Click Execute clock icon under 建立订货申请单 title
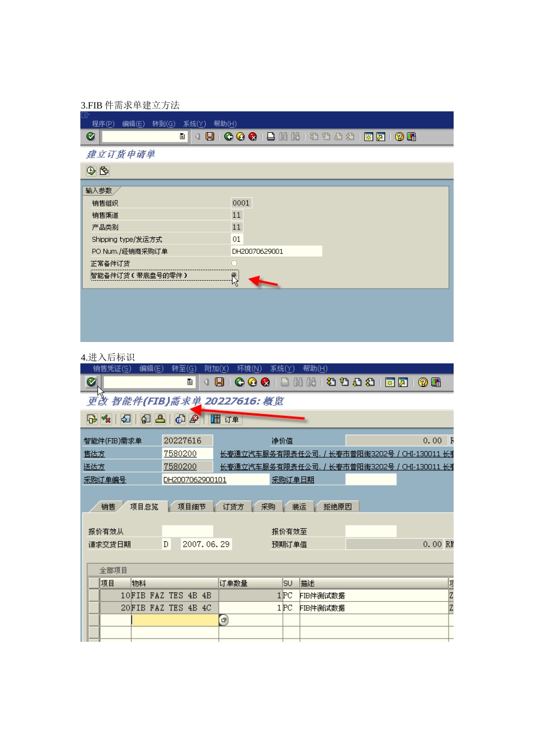Viewport: 534px width, 756px height. [x=91, y=170]
